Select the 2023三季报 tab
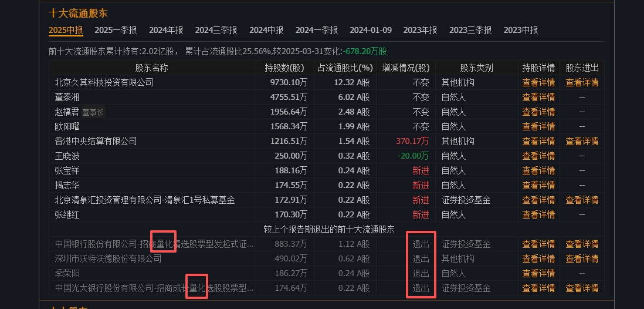 click(470, 30)
